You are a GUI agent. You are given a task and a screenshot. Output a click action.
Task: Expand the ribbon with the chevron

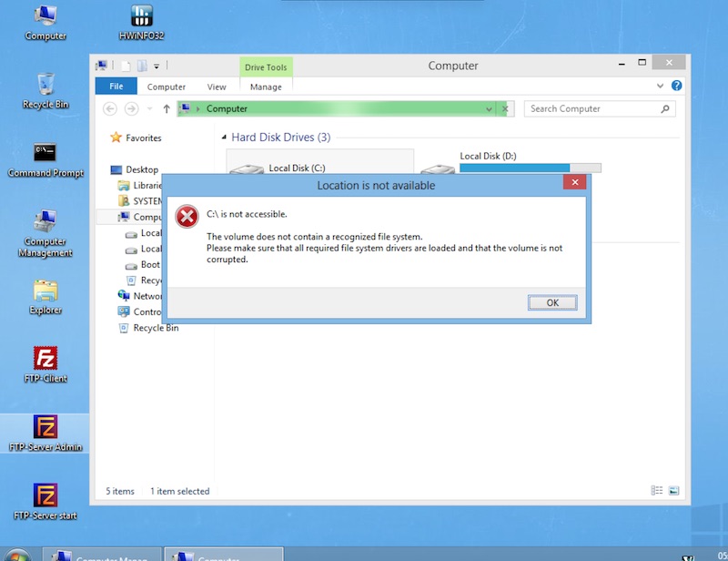tap(661, 87)
